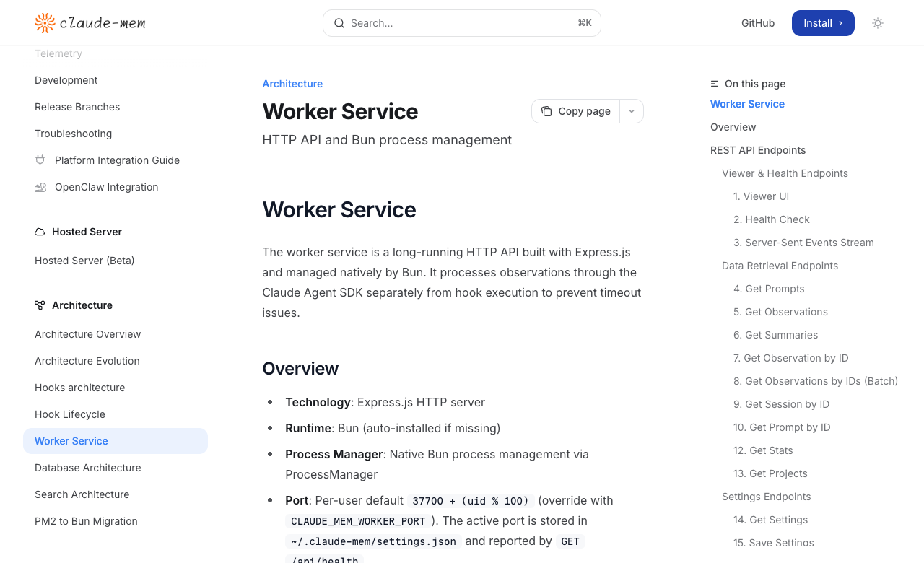Click the Platform Integration Guide plug icon
The width and height of the screenshot is (924, 563).
pos(40,160)
